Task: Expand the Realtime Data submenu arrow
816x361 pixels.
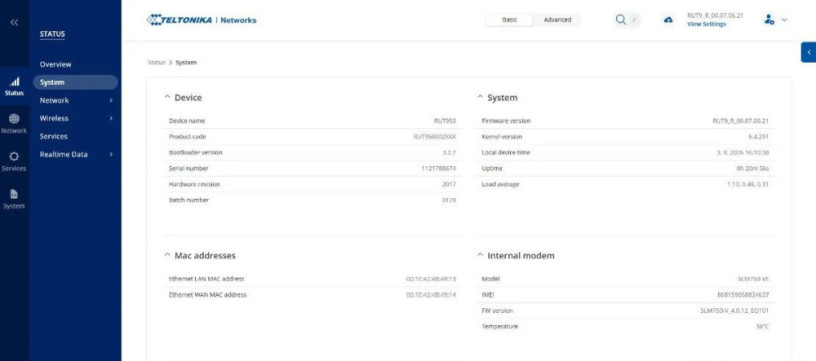Action: point(111,154)
